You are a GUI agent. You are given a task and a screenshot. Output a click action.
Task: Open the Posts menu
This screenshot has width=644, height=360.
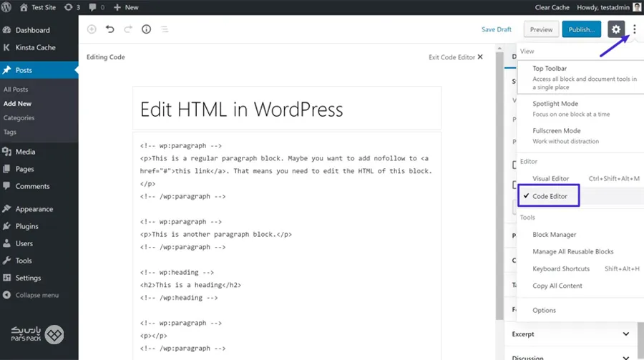(39, 70)
